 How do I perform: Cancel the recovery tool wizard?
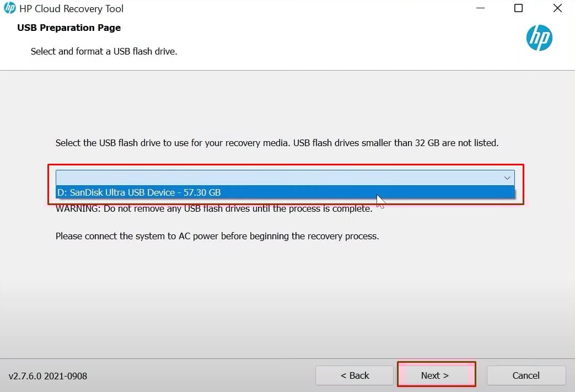(526, 375)
